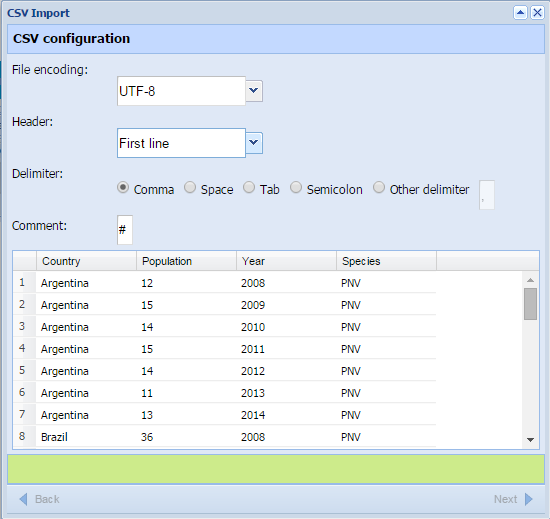Enable the Other delimiter option
Screen dimensions: 550x519
coord(379,188)
